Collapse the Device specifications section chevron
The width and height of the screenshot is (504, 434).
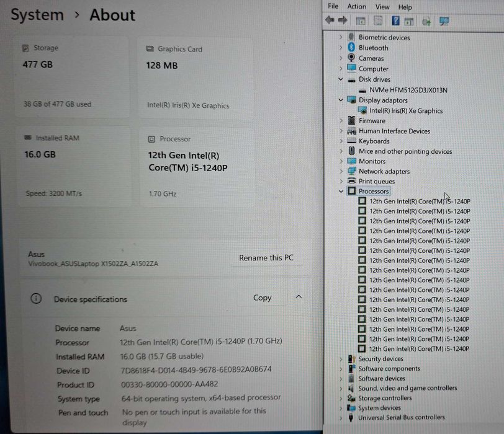[299, 297]
